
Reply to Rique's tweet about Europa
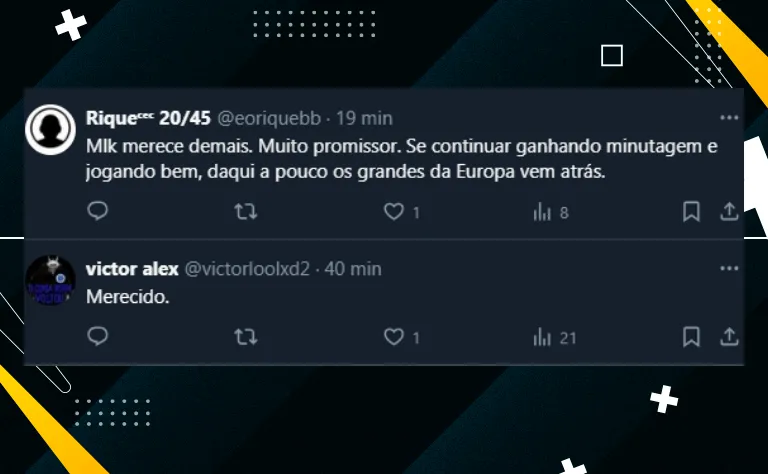point(97,211)
